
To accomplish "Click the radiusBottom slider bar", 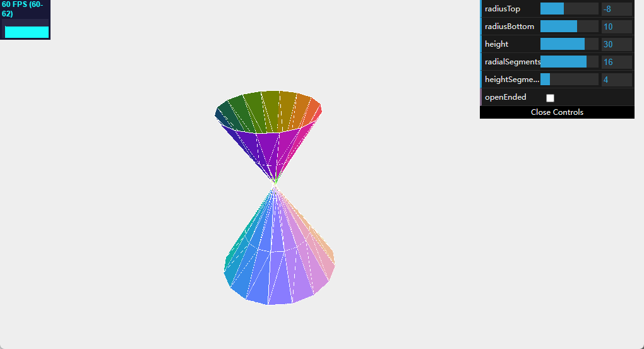I will (569, 27).
